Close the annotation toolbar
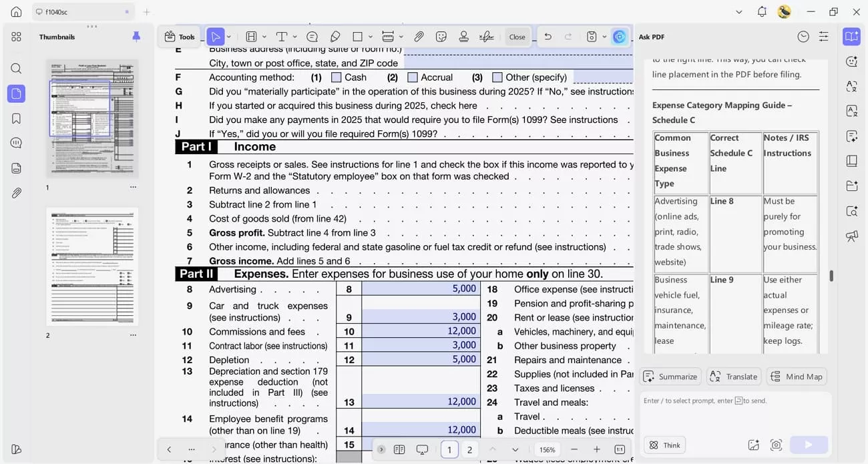This screenshot has width=868, height=464. click(x=517, y=37)
